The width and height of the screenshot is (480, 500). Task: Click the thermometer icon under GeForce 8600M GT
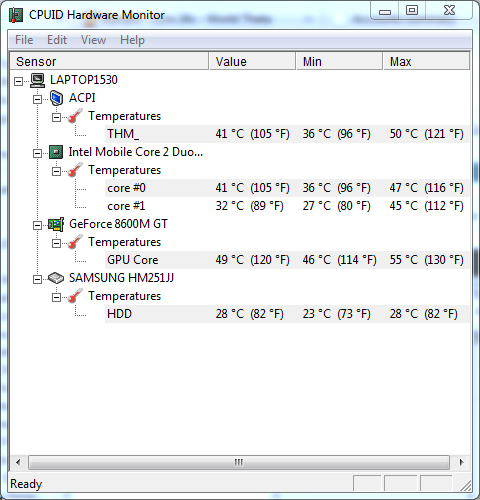pyautogui.click(x=75, y=242)
